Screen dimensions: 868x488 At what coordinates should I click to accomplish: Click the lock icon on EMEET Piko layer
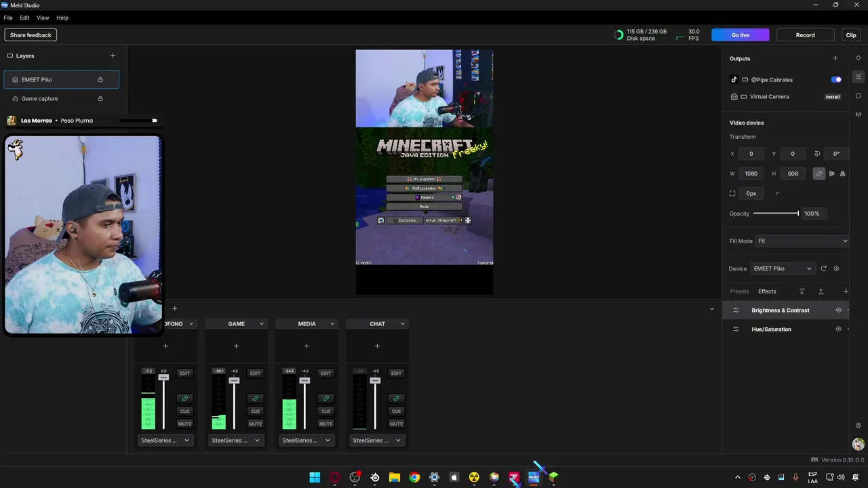(x=100, y=79)
